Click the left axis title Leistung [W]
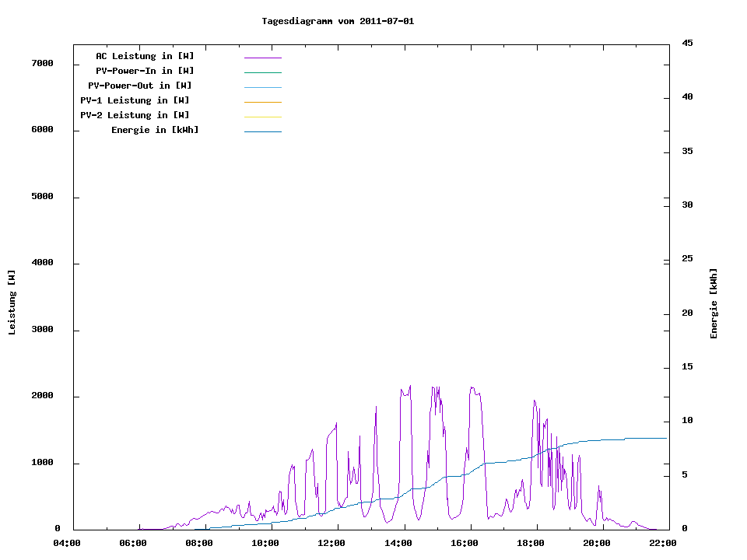This screenshot has height=560, width=747. click(12, 302)
